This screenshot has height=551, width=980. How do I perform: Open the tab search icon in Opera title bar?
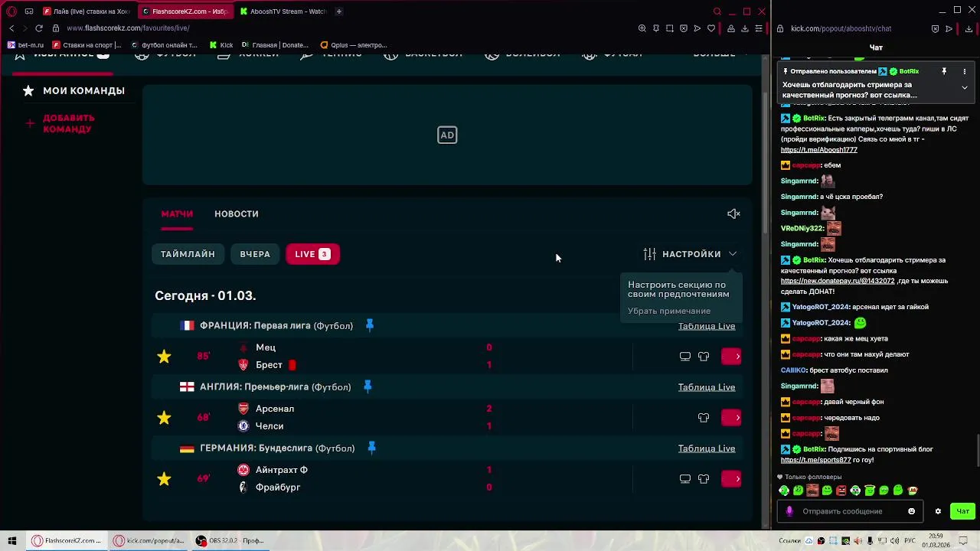click(x=717, y=11)
